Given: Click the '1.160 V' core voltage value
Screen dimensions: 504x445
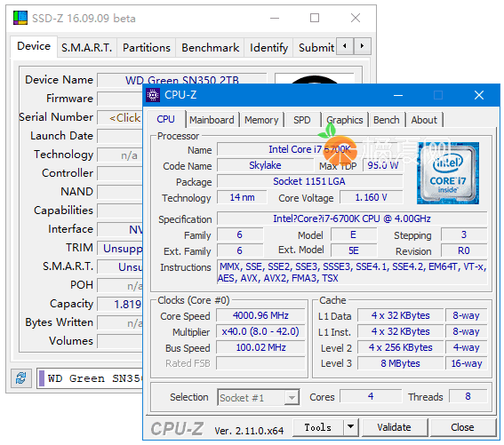Looking at the screenshot, I should click(x=372, y=197).
